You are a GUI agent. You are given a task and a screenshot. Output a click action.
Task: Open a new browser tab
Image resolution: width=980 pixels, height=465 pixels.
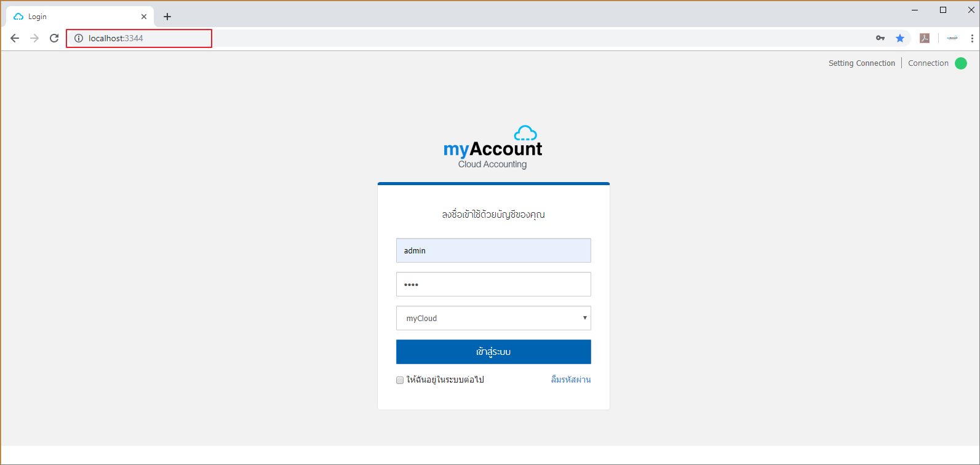click(167, 17)
